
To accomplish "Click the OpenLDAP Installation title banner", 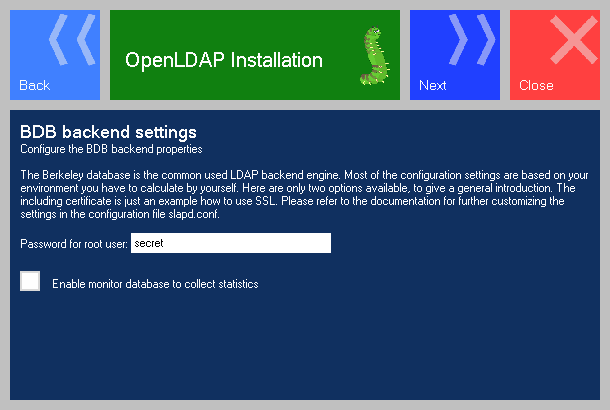I will point(255,55).
